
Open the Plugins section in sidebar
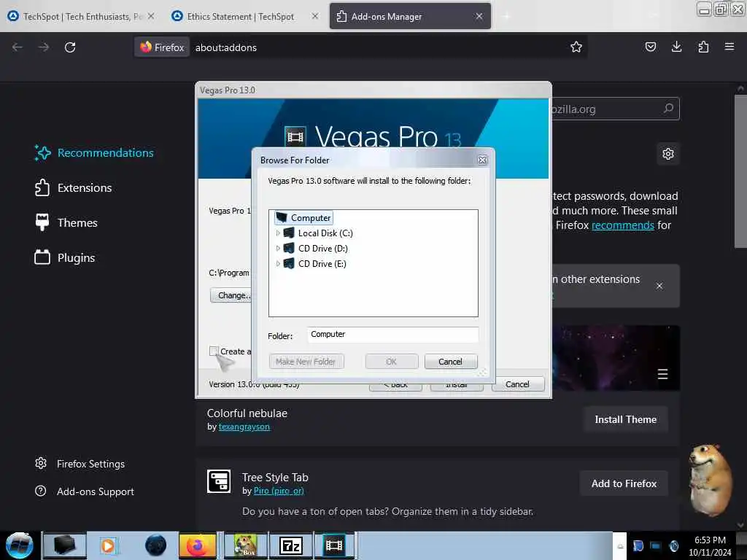pos(65,257)
